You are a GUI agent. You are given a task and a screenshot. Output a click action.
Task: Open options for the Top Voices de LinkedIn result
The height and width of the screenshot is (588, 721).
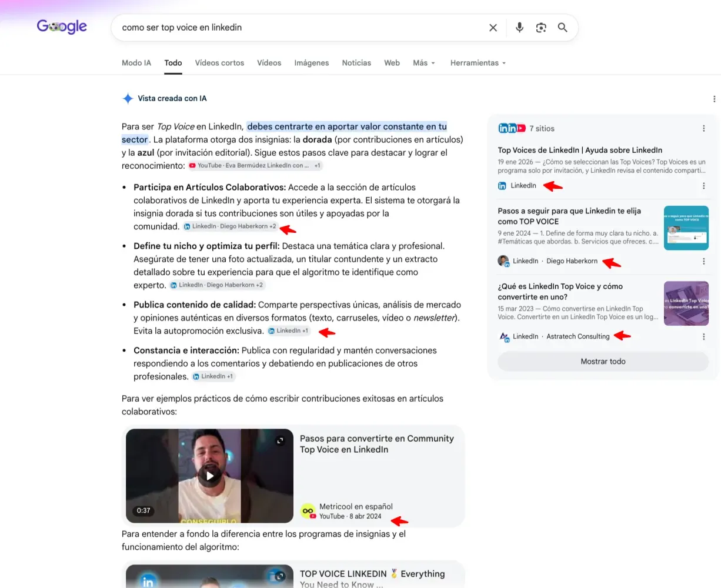(704, 186)
